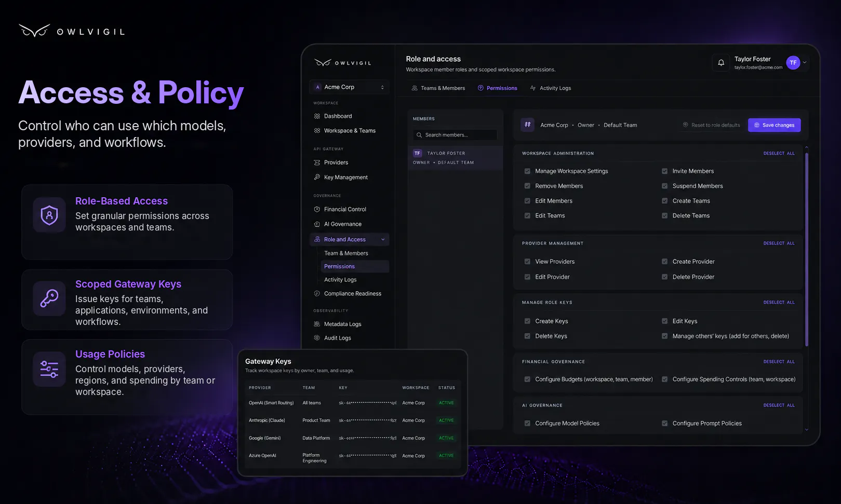841x504 pixels.
Task: Open Team & Members in sidebar submenu
Action: (346, 253)
